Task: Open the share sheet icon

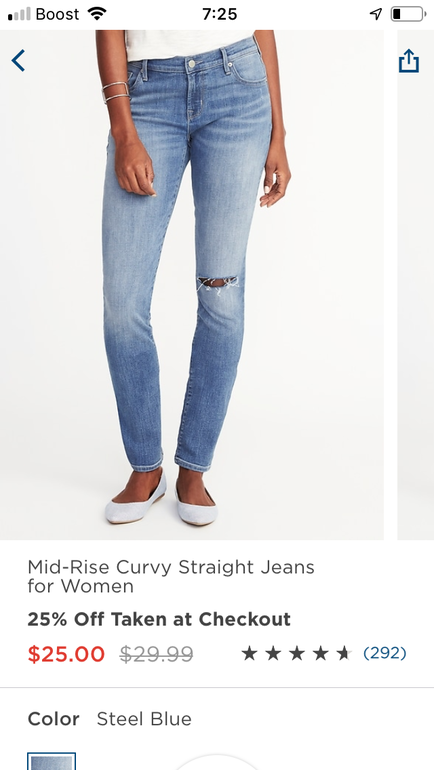Action: click(408, 61)
